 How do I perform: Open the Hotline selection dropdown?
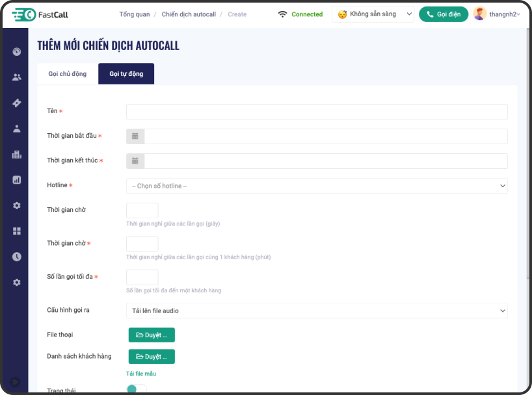(317, 185)
